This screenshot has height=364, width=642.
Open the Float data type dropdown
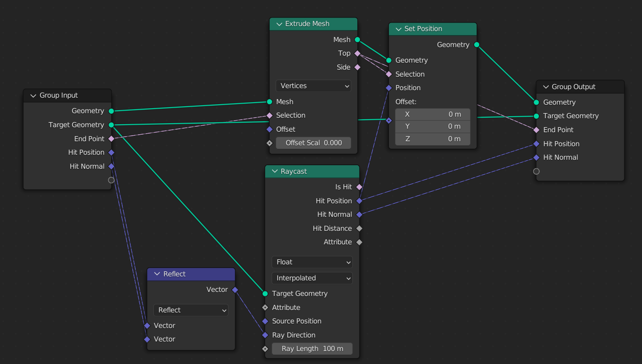click(312, 262)
